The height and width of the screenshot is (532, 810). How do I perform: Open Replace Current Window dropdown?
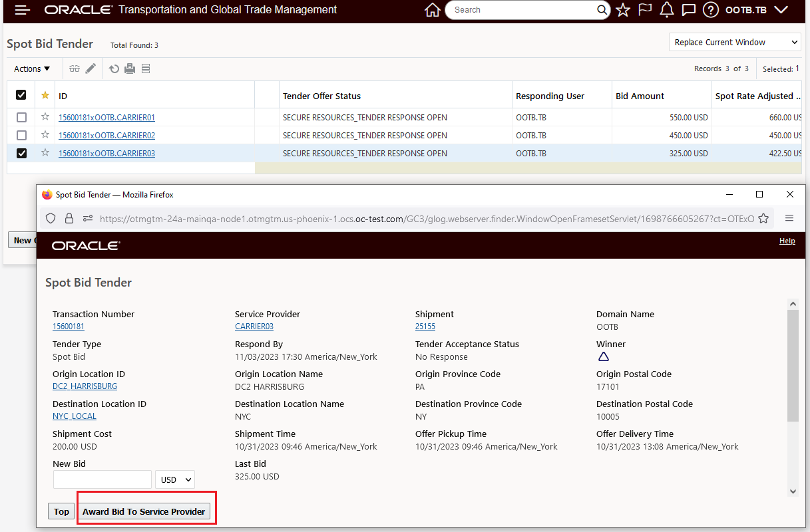pyautogui.click(x=735, y=42)
